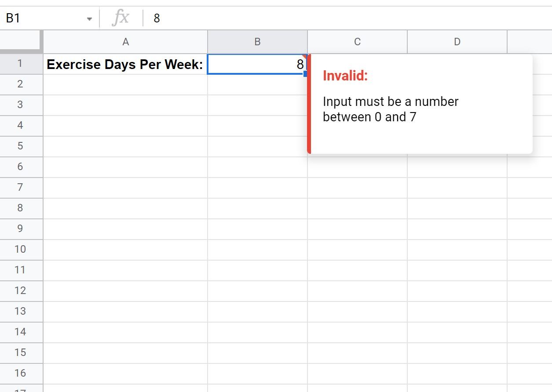Click the fx function icon
Viewport: 552px width, 392px height.
pyautogui.click(x=121, y=18)
